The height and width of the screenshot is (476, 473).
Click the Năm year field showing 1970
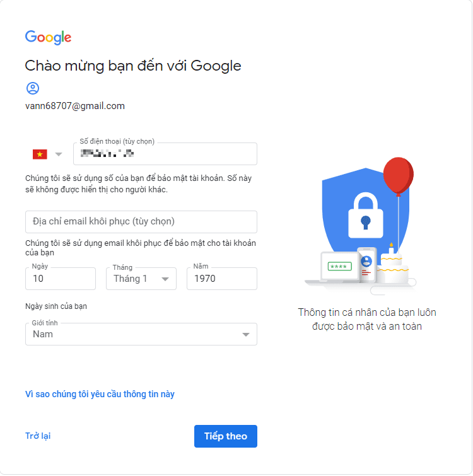pyautogui.click(x=221, y=279)
